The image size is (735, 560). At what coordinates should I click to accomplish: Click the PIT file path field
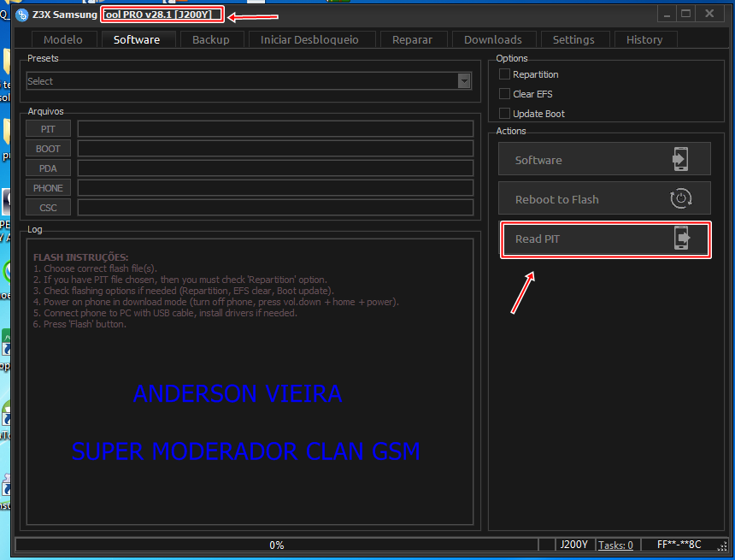click(275, 128)
